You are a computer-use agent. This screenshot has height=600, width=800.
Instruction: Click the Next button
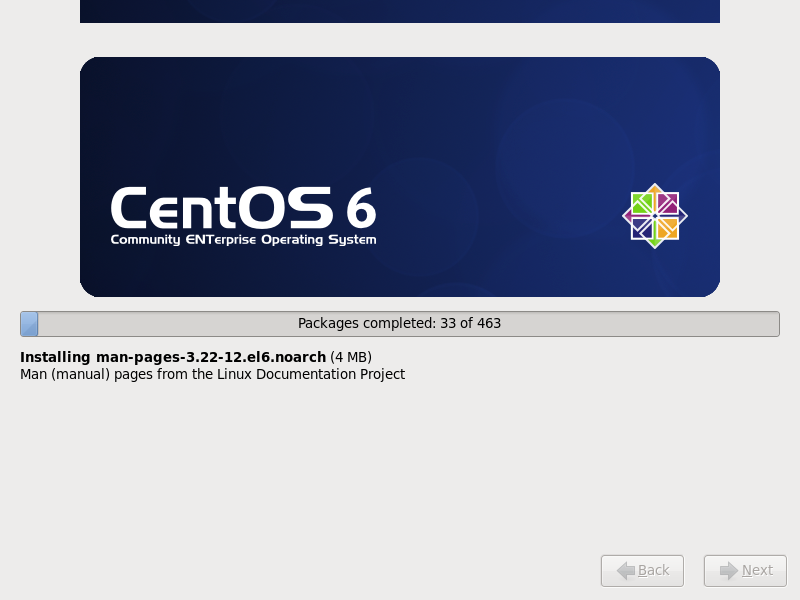[x=745, y=570]
